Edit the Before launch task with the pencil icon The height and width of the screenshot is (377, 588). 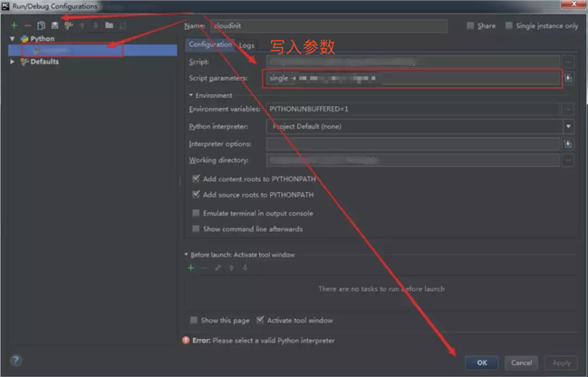pos(217,268)
